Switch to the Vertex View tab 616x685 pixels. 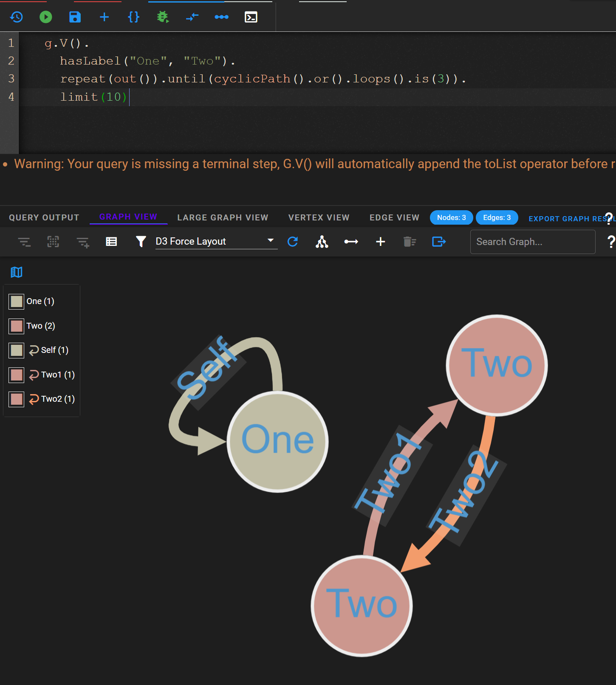319,217
